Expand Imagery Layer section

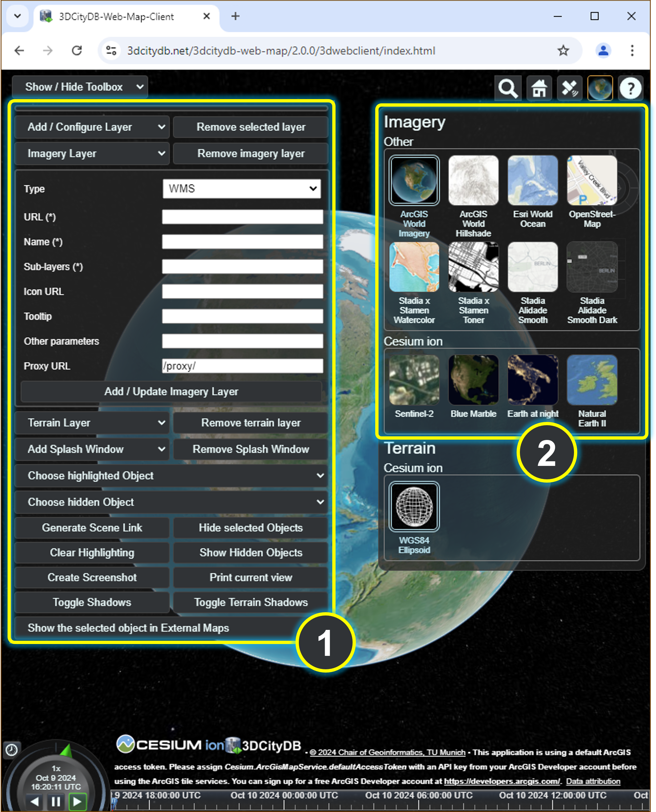click(92, 154)
